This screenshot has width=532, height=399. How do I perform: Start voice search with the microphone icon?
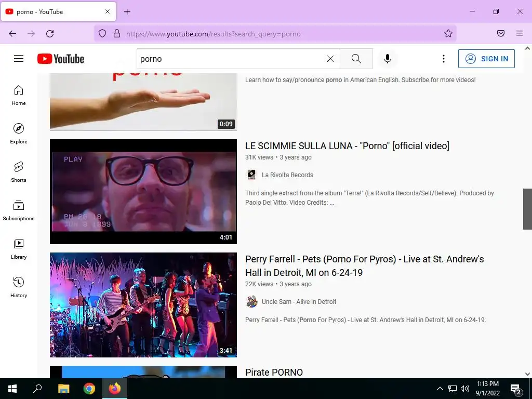pos(388,59)
